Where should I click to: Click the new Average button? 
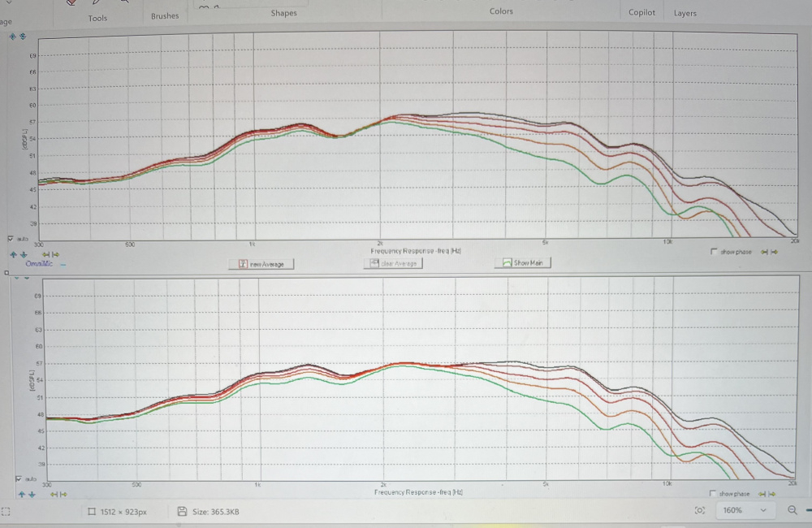tap(261, 264)
